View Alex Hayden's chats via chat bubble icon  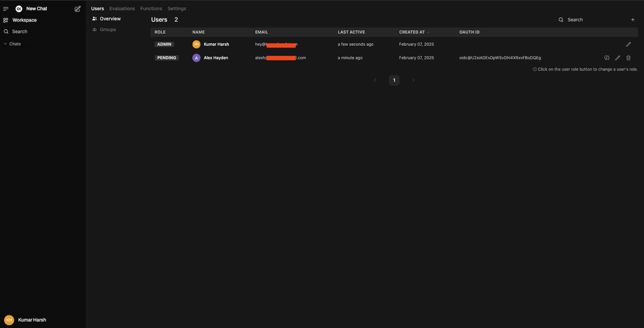(x=607, y=57)
